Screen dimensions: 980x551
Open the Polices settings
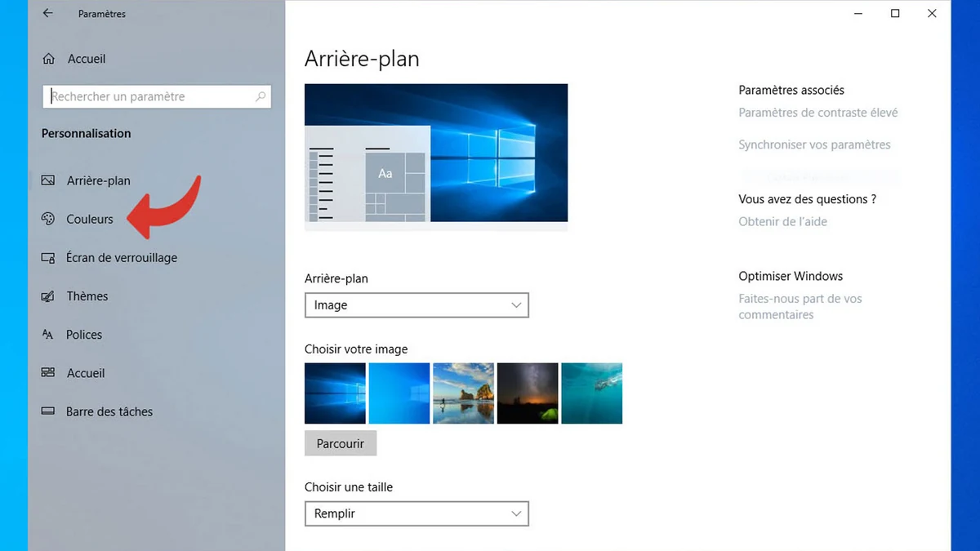click(84, 335)
